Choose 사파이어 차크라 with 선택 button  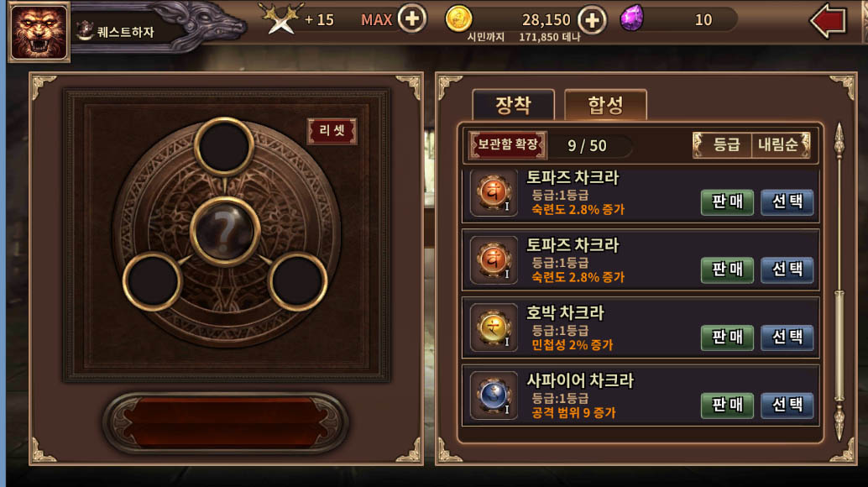tap(787, 405)
